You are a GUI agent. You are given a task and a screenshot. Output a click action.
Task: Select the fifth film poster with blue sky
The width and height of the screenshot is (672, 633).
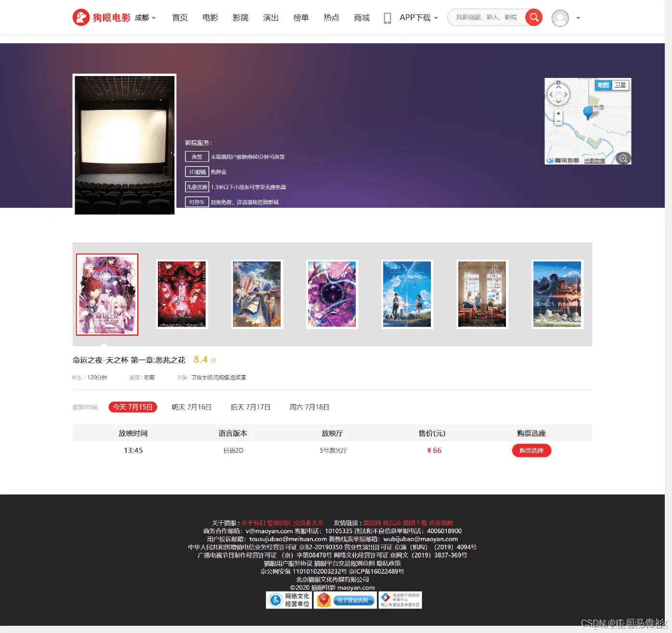[x=407, y=294]
